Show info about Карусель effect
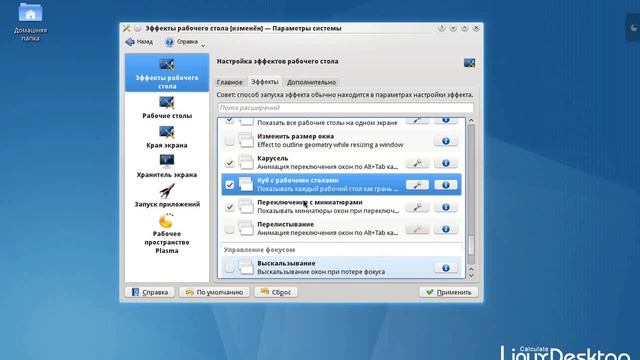 [x=446, y=163]
